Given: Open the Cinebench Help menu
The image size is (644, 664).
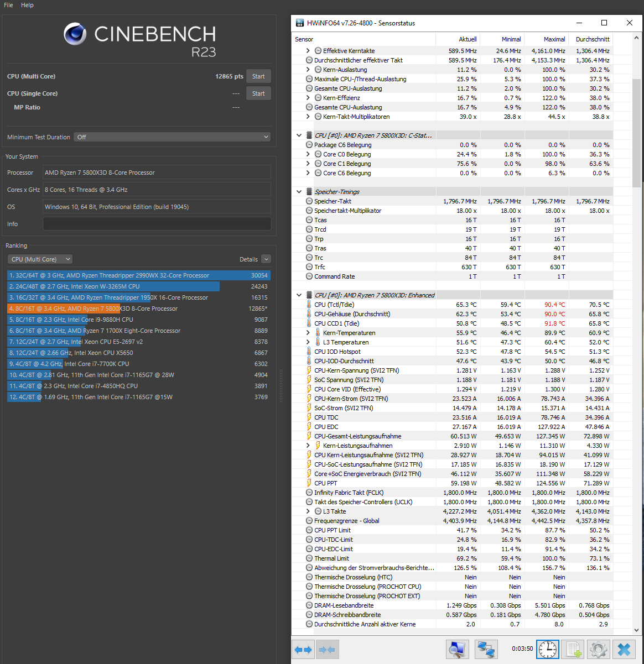Looking at the screenshot, I should tap(27, 5).
